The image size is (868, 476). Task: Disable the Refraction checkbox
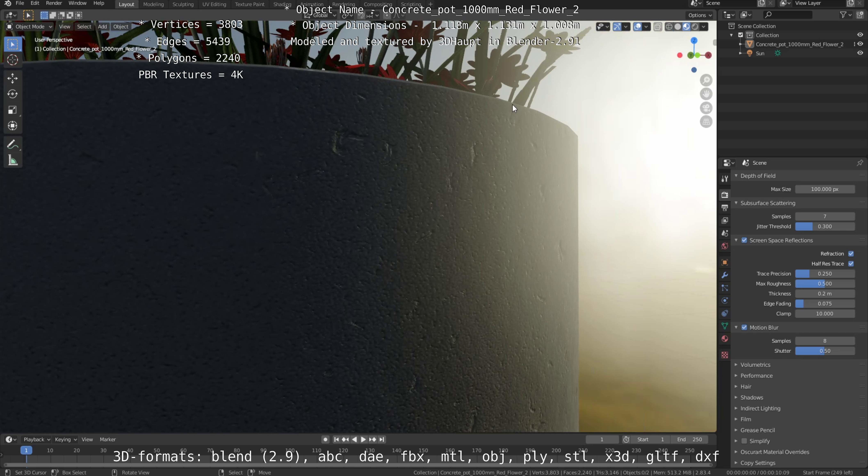851,253
